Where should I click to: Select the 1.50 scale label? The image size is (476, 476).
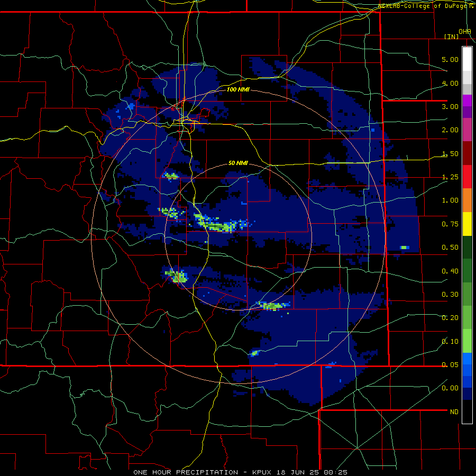tap(450, 153)
